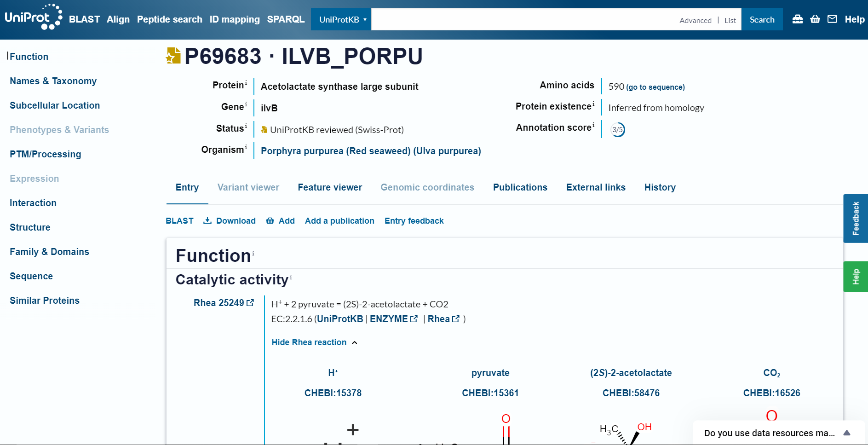This screenshot has width=868, height=445.
Task: Click the Search button
Action: coord(762,19)
